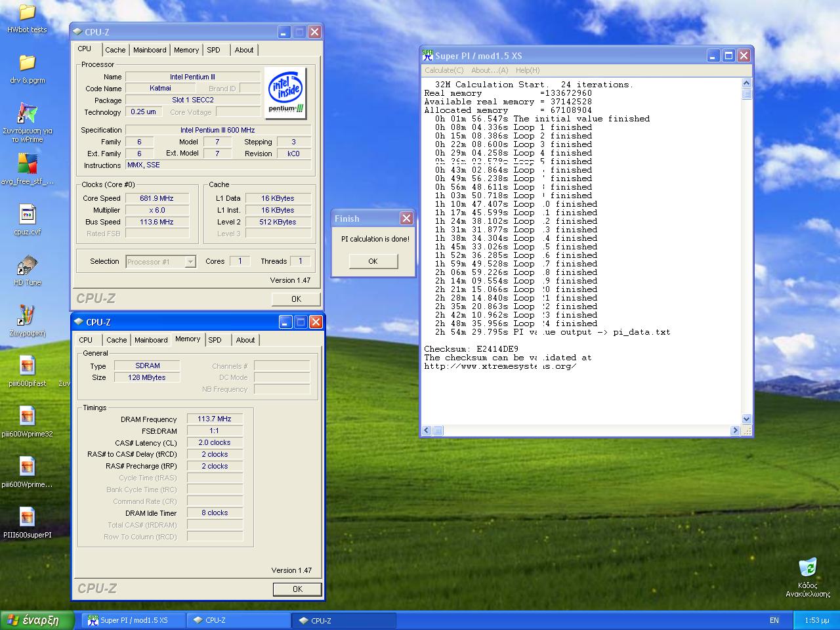Viewport: 840px width, 630px height.
Task: Click OK in lower CPU-Z Memory window
Action: pyautogui.click(x=297, y=589)
